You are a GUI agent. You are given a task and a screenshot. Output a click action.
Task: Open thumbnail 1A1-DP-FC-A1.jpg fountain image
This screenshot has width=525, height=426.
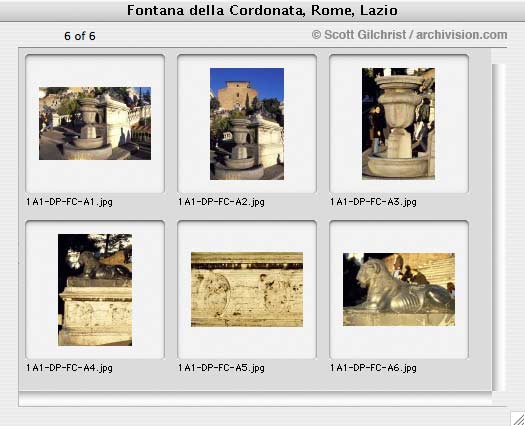coord(95,123)
